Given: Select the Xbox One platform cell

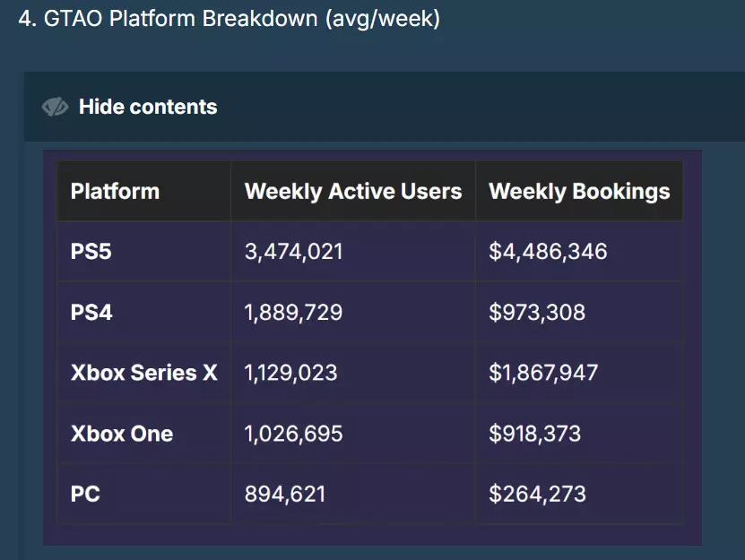Looking at the screenshot, I should pyautogui.click(x=122, y=434).
